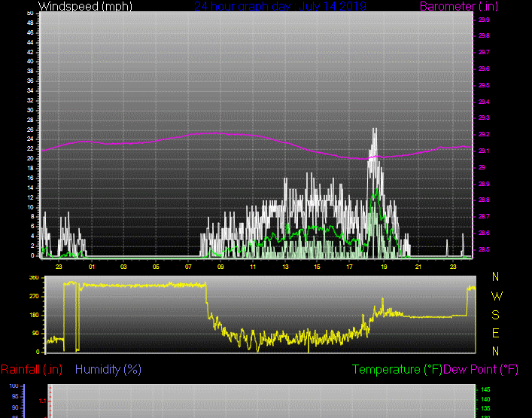
Task: Click the 270 degree wind direction axis value
Action: (33, 296)
